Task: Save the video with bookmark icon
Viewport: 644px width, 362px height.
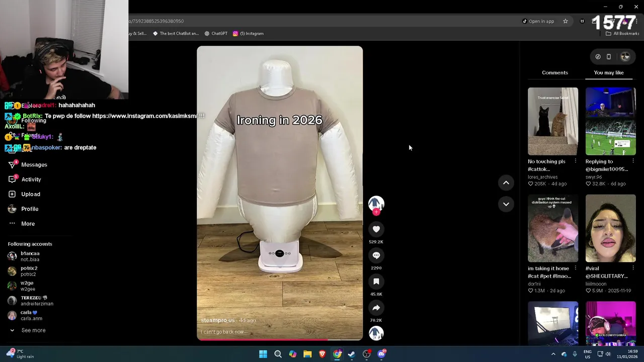Action: pos(376,282)
